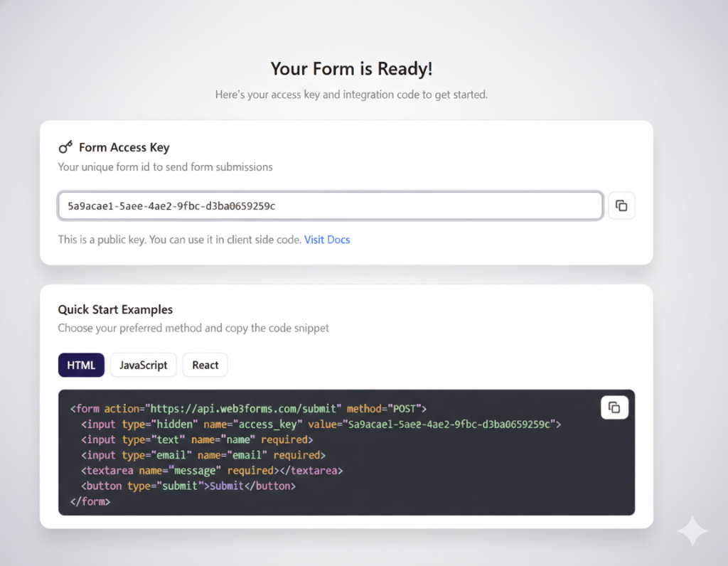The height and width of the screenshot is (566, 728).
Task: Click the web3forms submit URL in the code
Action: [242, 408]
